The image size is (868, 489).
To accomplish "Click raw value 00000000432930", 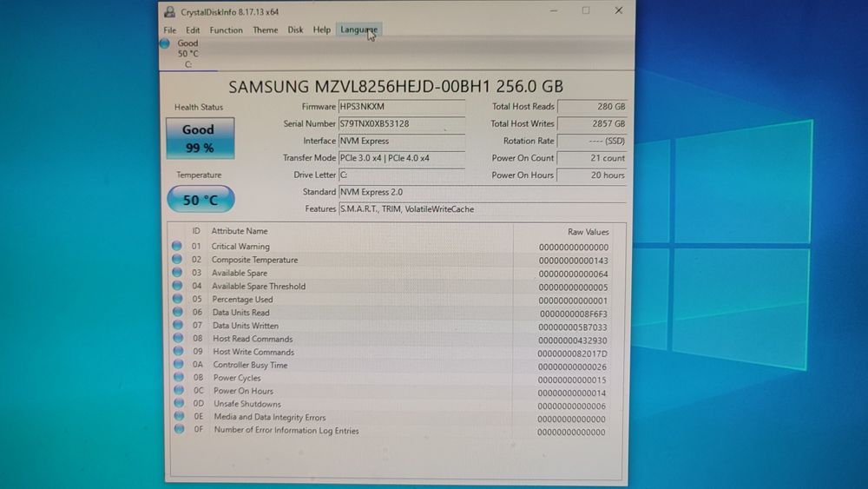I will (x=572, y=340).
